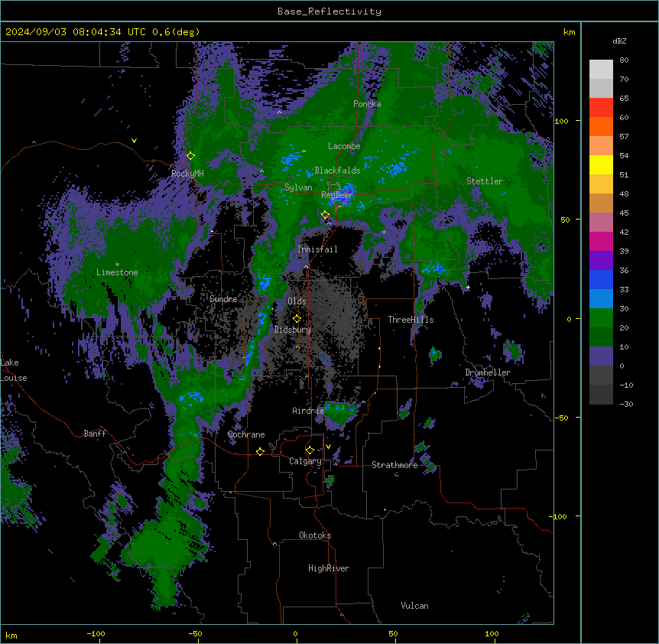Viewport: 659px width, 644px height.
Task: Select the orange swatch between 60 and 57
Action: pos(601,126)
